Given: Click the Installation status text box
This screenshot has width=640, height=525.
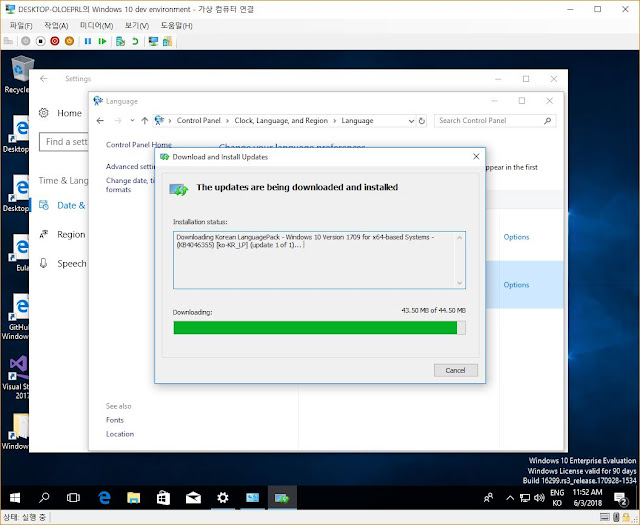Looking at the screenshot, I should click(319, 260).
